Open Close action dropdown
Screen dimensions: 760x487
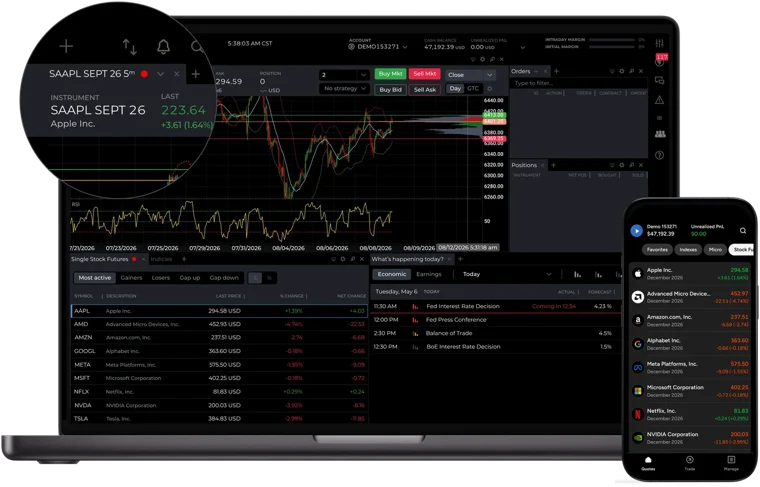[470, 75]
